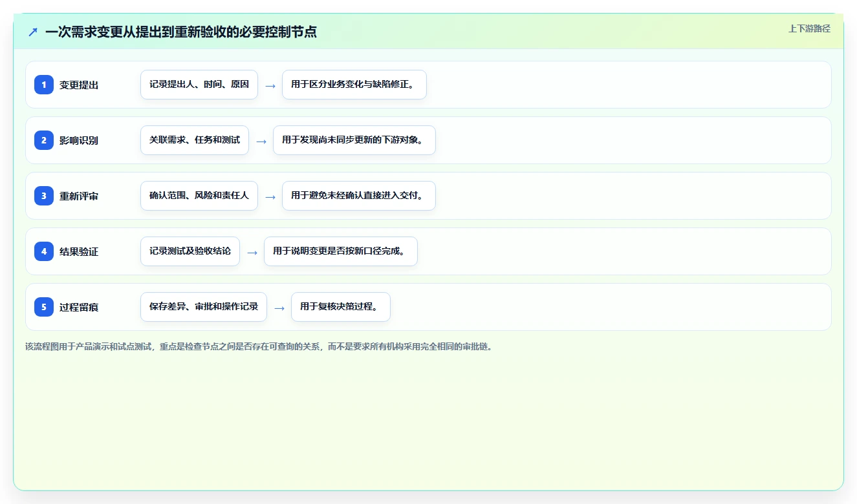Image resolution: width=857 pixels, height=504 pixels.
Task: Select the 变更提出 step label
Action: [x=79, y=85]
